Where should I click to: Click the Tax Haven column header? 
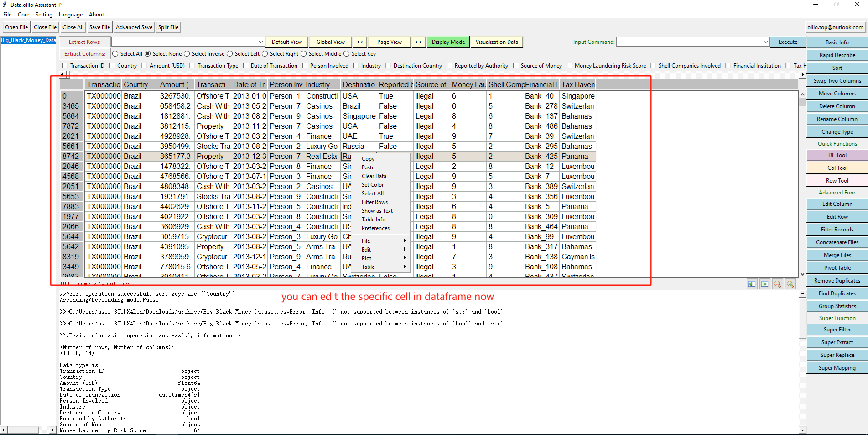(x=578, y=85)
